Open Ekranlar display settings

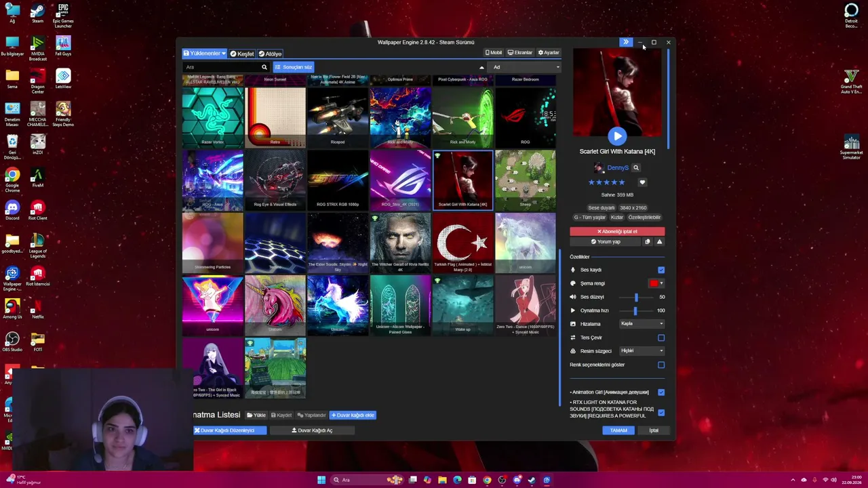click(520, 53)
